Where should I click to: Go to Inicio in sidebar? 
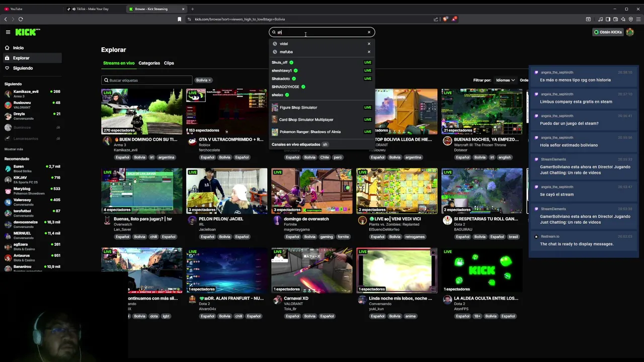click(31, 48)
